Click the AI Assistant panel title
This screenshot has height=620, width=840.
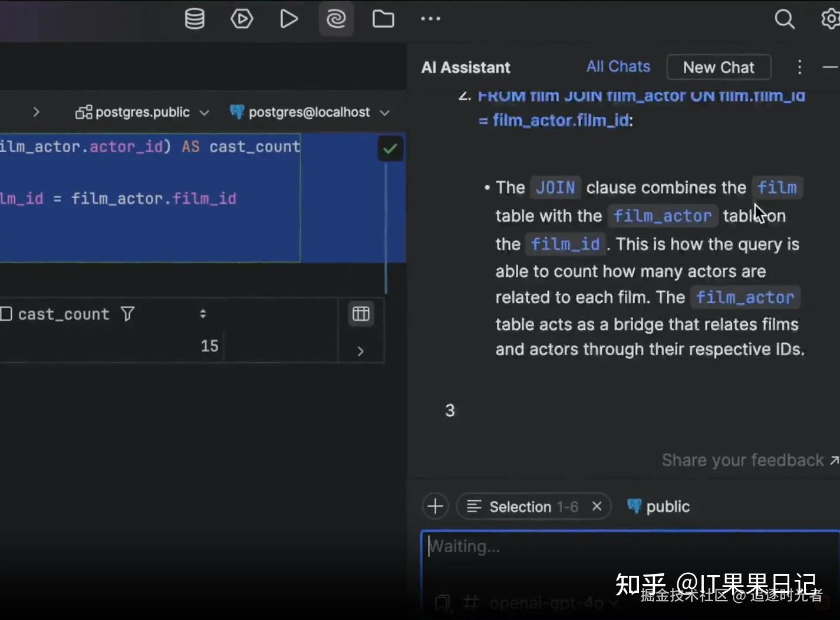click(466, 67)
